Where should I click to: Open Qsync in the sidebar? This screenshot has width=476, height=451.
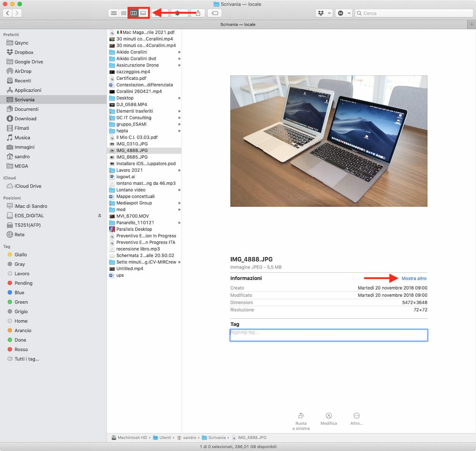coord(22,43)
